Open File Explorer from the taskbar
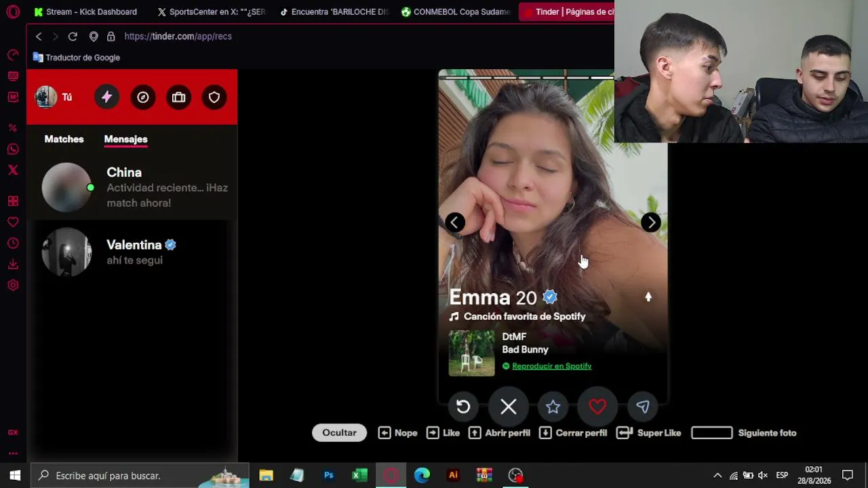The width and height of the screenshot is (868, 488). pos(266,475)
